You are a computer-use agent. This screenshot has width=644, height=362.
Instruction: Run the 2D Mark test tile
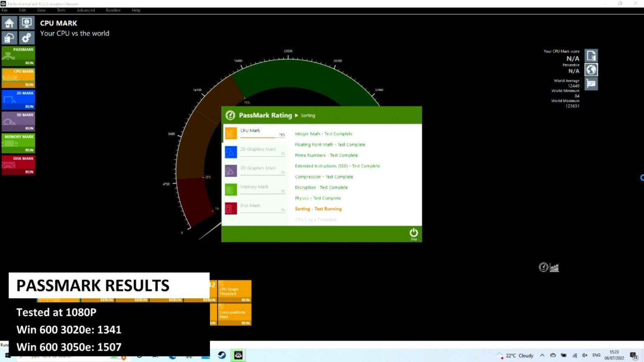point(18,100)
